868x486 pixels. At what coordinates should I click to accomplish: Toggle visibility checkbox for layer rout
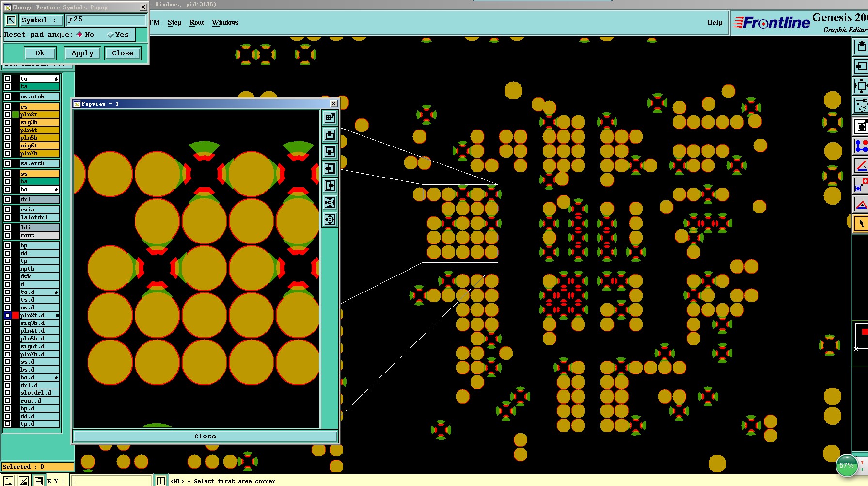[8, 235]
